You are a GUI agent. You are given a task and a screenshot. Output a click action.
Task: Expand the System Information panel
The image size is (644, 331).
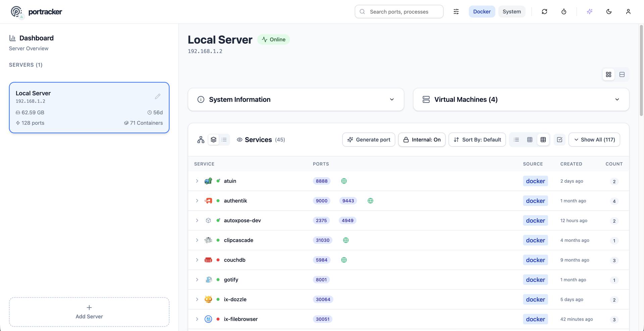pos(296,100)
